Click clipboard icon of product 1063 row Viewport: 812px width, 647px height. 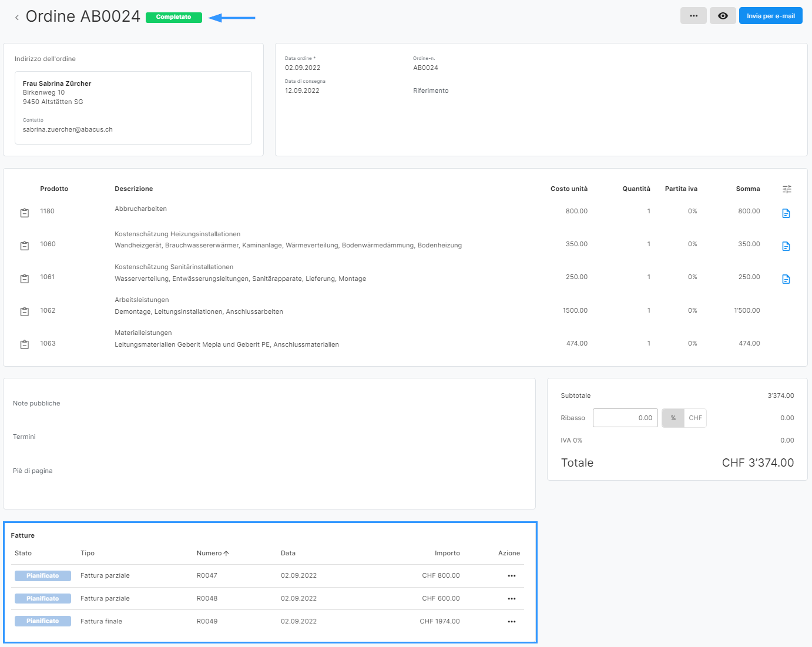(x=25, y=344)
